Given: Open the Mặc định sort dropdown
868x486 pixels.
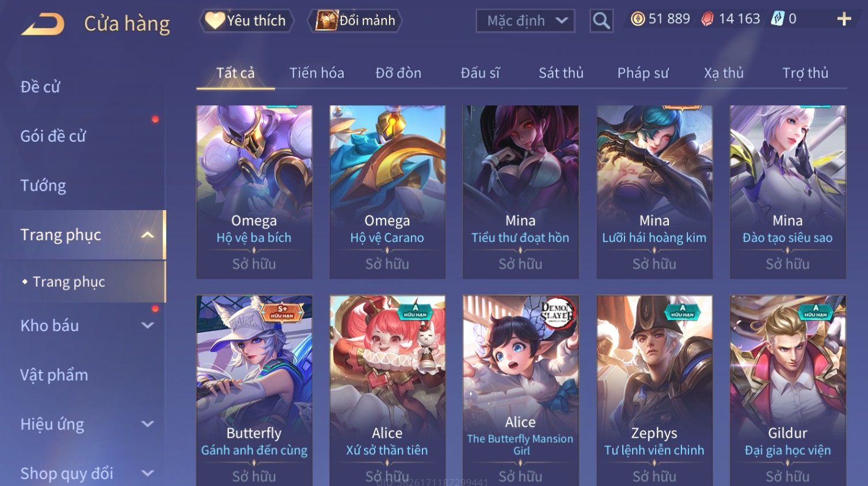Looking at the screenshot, I should [x=526, y=21].
